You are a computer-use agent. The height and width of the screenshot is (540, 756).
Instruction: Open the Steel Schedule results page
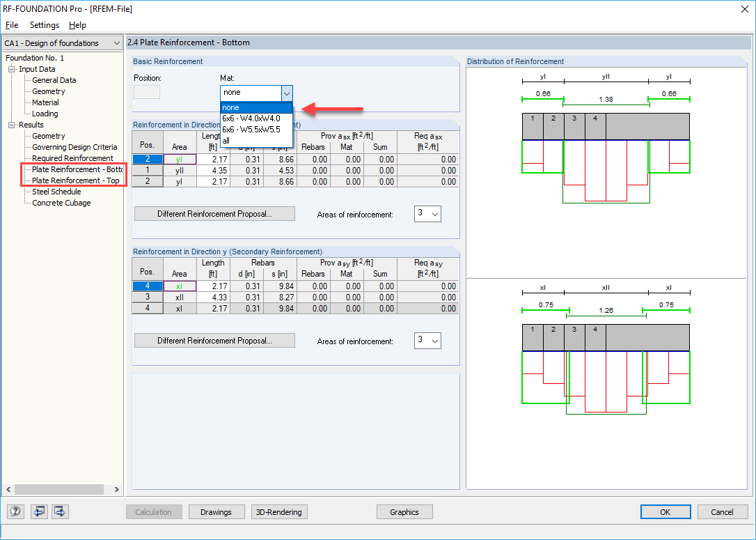55,191
